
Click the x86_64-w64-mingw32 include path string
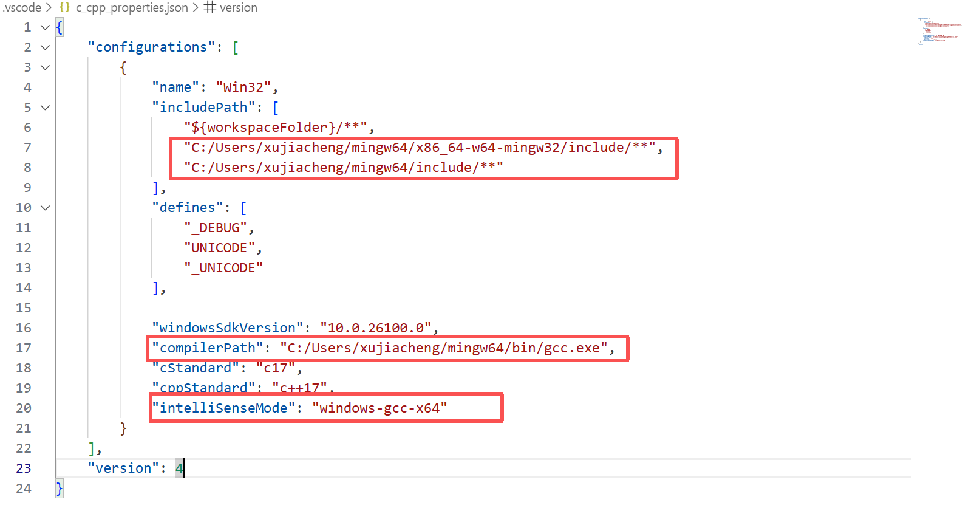[420, 148]
